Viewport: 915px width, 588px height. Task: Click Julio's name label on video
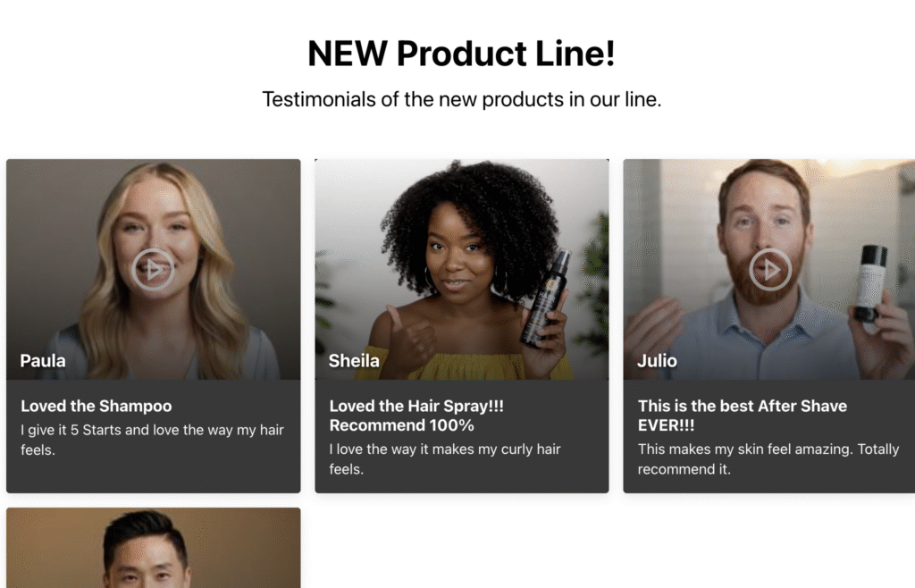coord(657,360)
